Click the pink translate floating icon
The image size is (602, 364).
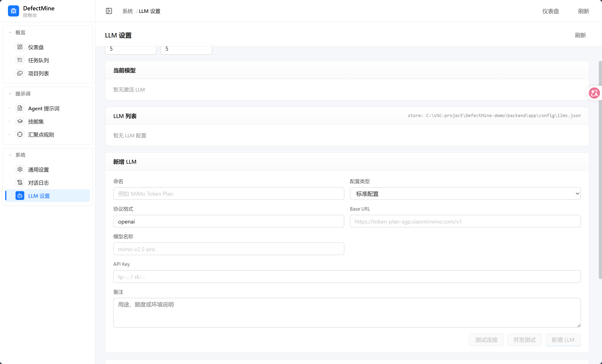[x=594, y=93]
